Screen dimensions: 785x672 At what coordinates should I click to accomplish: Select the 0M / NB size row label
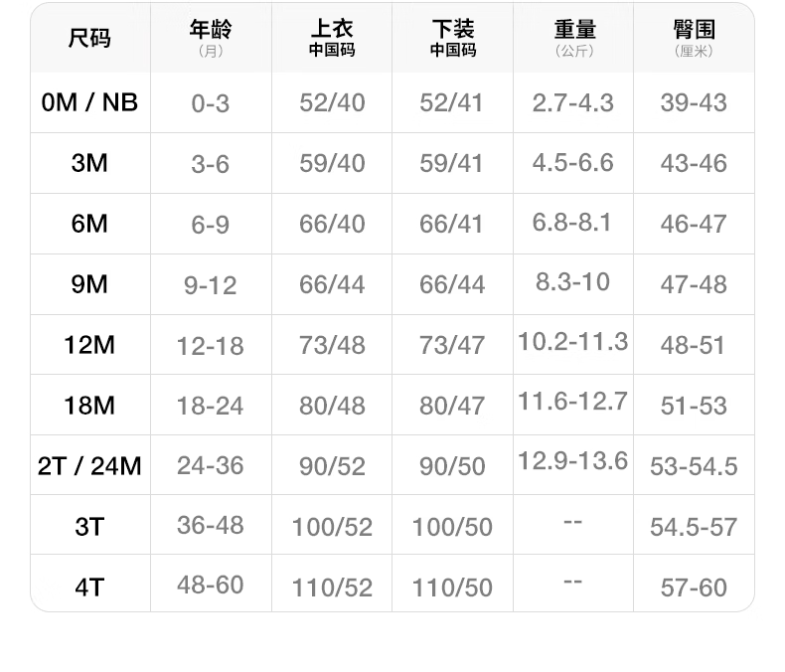(x=89, y=102)
